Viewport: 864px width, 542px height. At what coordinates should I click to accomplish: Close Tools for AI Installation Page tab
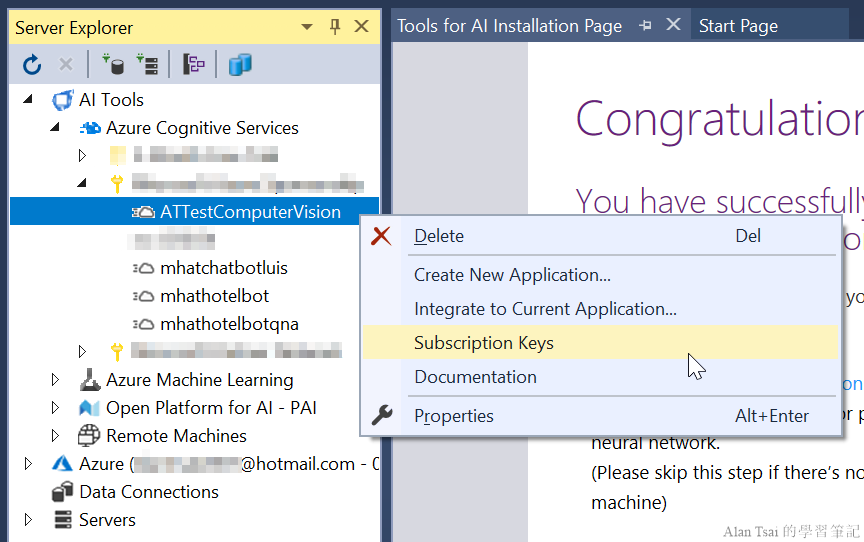673,25
